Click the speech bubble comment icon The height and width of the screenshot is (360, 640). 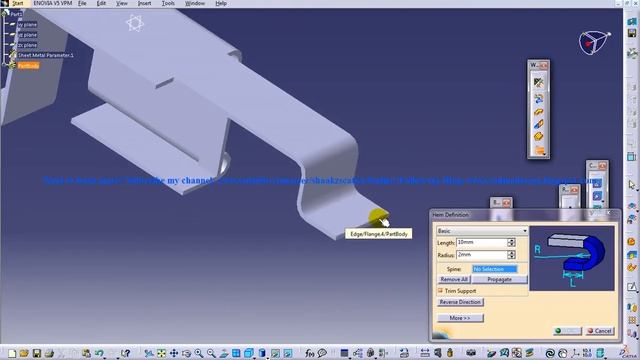point(322,353)
